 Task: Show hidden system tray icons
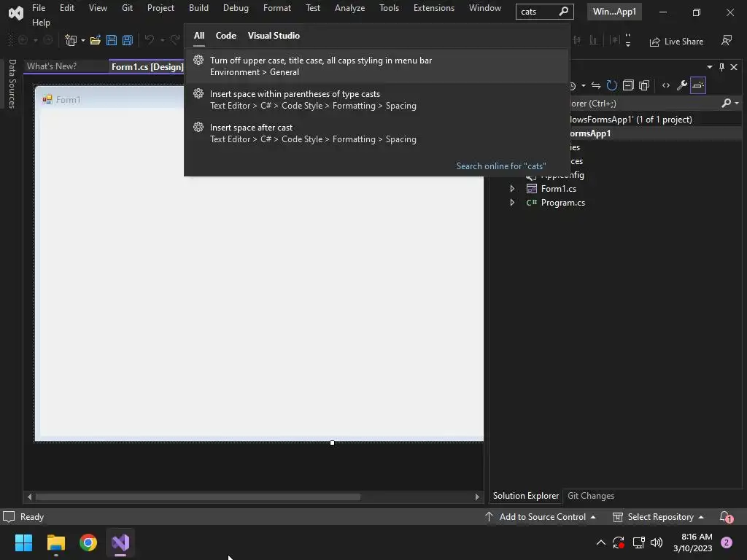(601, 542)
